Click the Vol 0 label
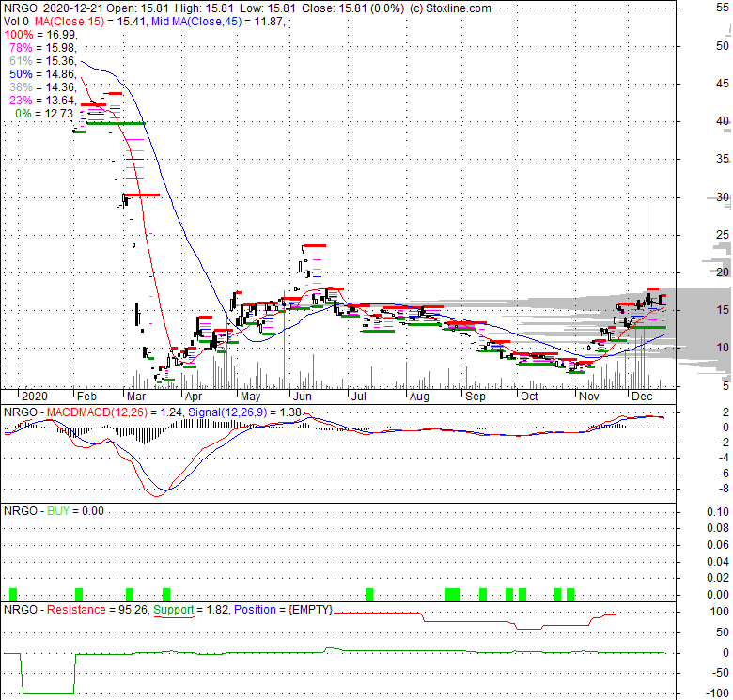The image size is (733, 700). (16, 22)
